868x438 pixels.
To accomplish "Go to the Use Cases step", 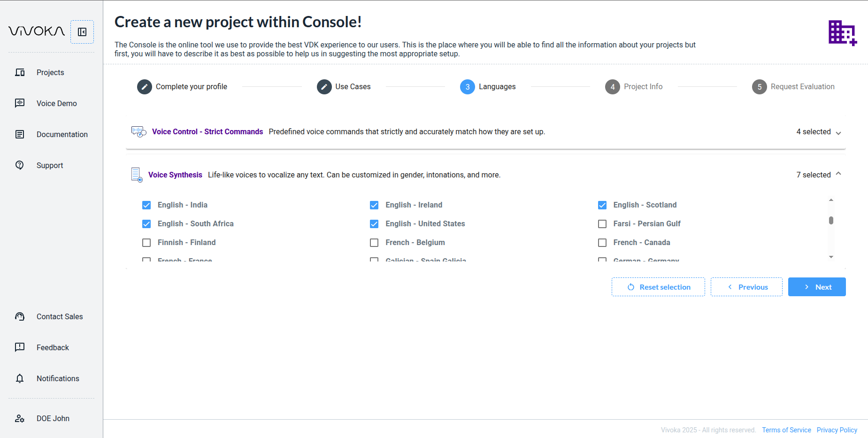I will tap(324, 87).
